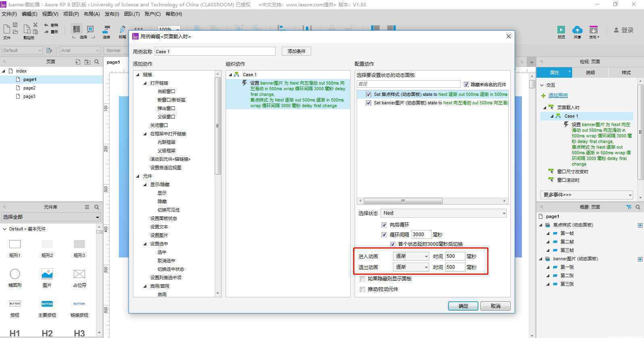The height and width of the screenshot is (338, 644).
Task: Open the 文件(F) menu
Action: point(9,14)
